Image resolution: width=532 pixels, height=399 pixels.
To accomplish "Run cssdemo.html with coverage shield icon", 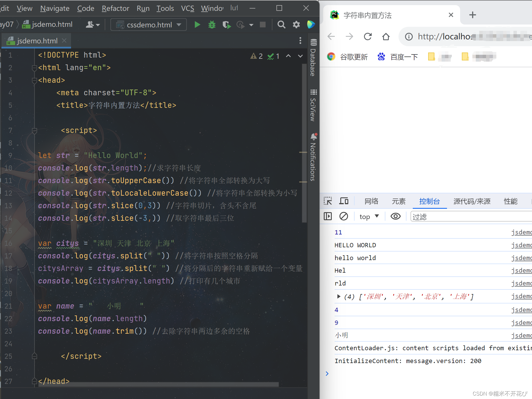I will tap(226, 25).
